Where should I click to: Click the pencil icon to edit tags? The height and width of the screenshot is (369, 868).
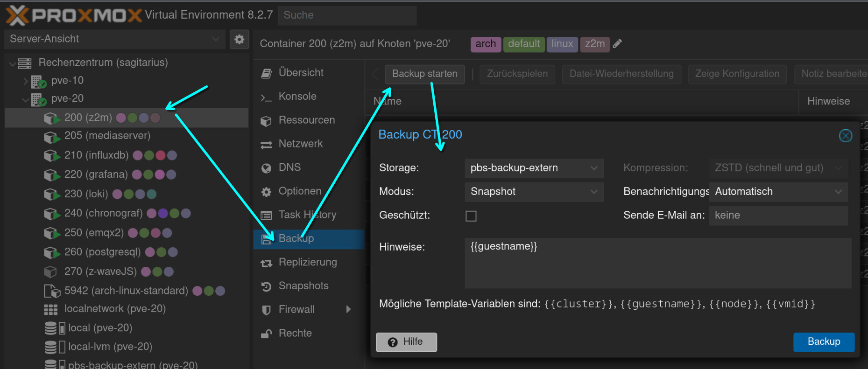point(617,44)
